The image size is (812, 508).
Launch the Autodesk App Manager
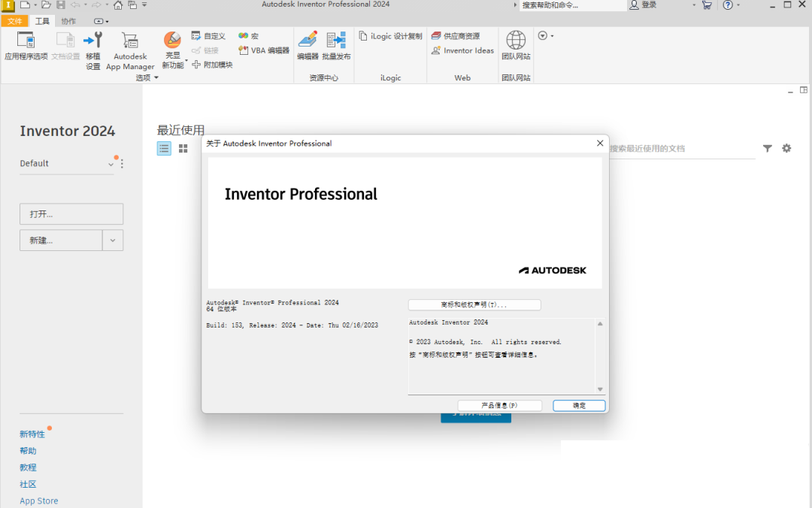tap(129, 49)
